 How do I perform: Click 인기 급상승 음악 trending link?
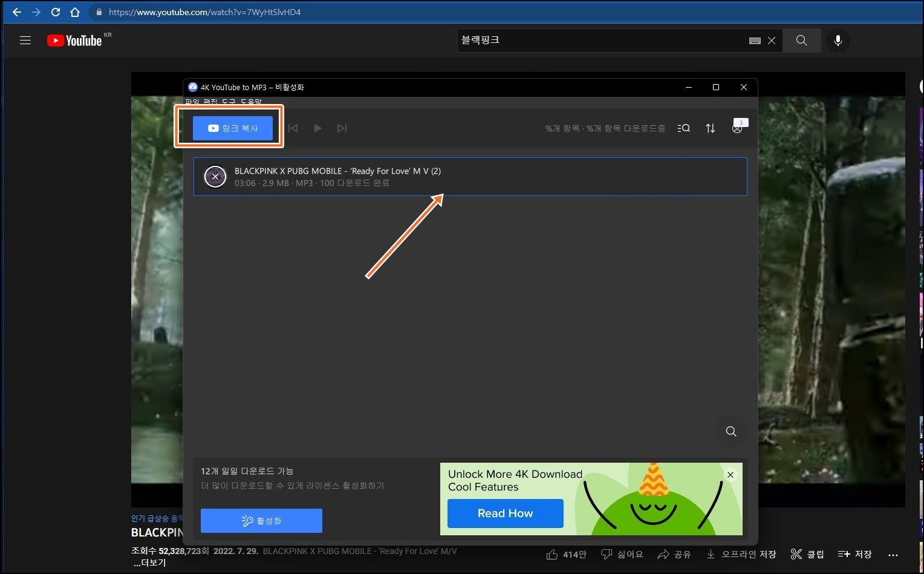pyautogui.click(x=157, y=518)
